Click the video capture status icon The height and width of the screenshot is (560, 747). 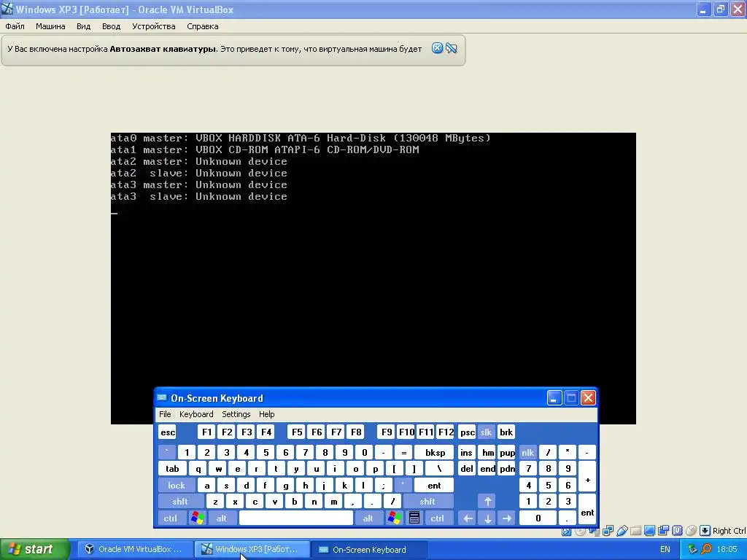663,531
